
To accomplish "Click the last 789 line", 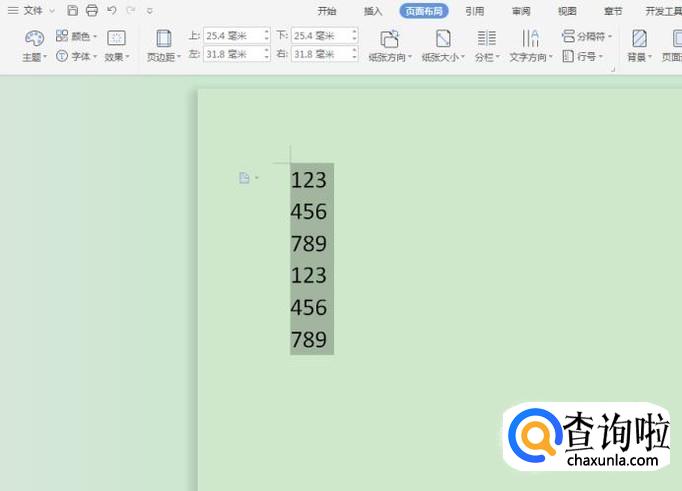I will 308,339.
